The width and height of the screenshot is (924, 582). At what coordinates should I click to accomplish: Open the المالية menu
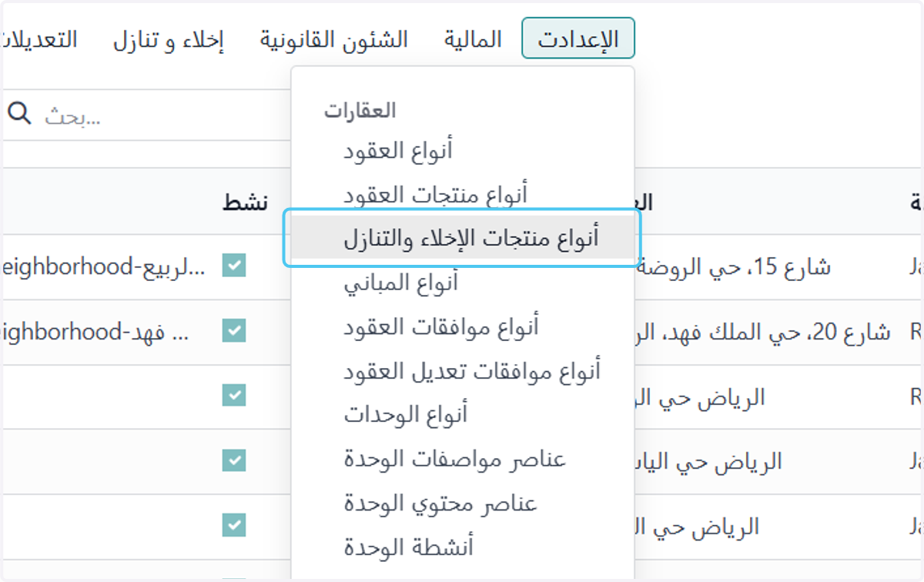click(473, 38)
